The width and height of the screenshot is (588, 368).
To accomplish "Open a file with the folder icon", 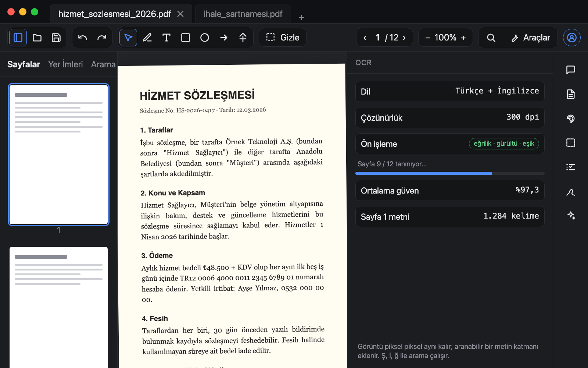I will (37, 38).
